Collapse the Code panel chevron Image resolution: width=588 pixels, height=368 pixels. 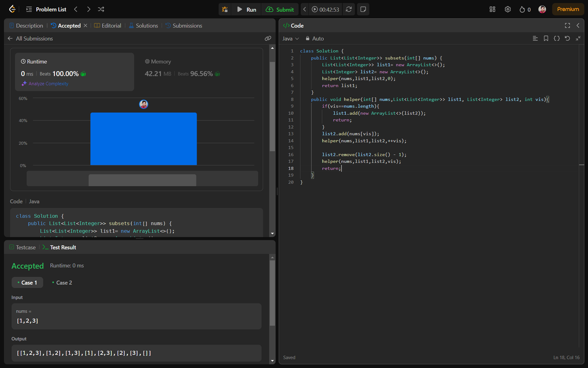tap(578, 26)
